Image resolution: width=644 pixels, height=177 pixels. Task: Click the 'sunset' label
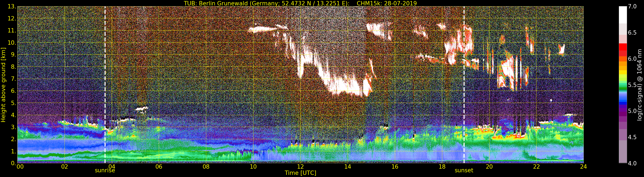click(464, 171)
